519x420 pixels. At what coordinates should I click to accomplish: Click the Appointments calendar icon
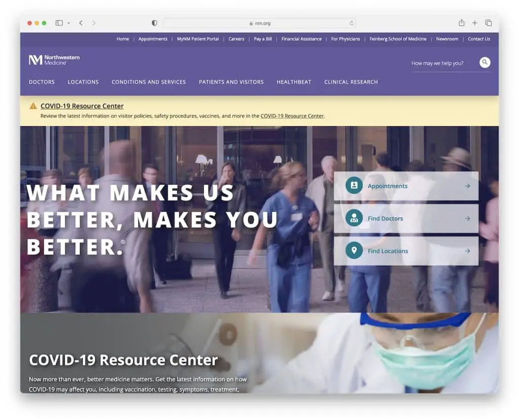[x=354, y=185]
